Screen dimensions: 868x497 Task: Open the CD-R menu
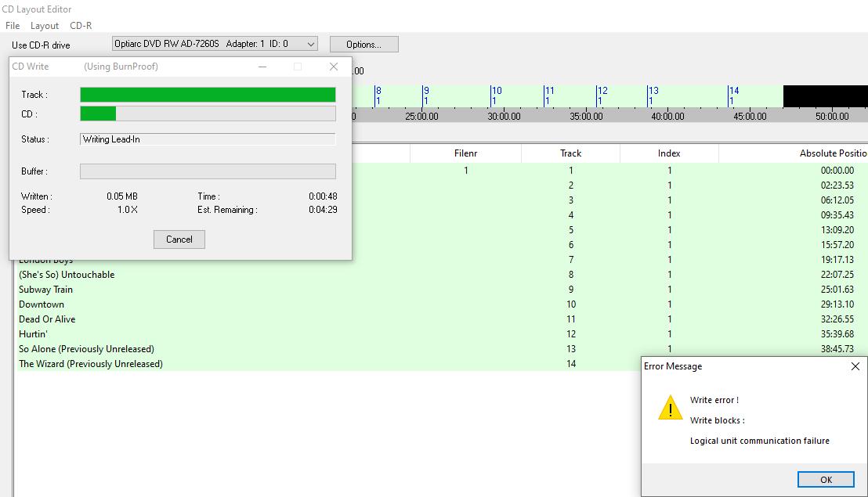pyautogui.click(x=81, y=25)
